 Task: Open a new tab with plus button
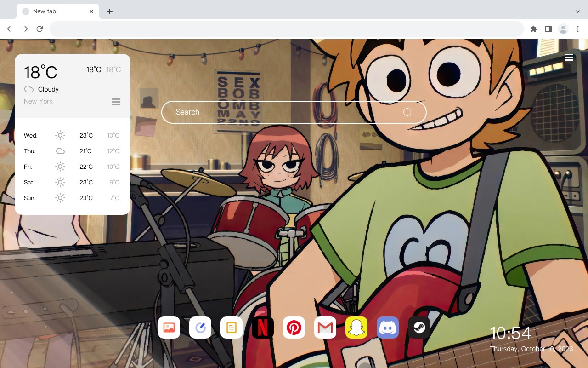coord(109,11)
